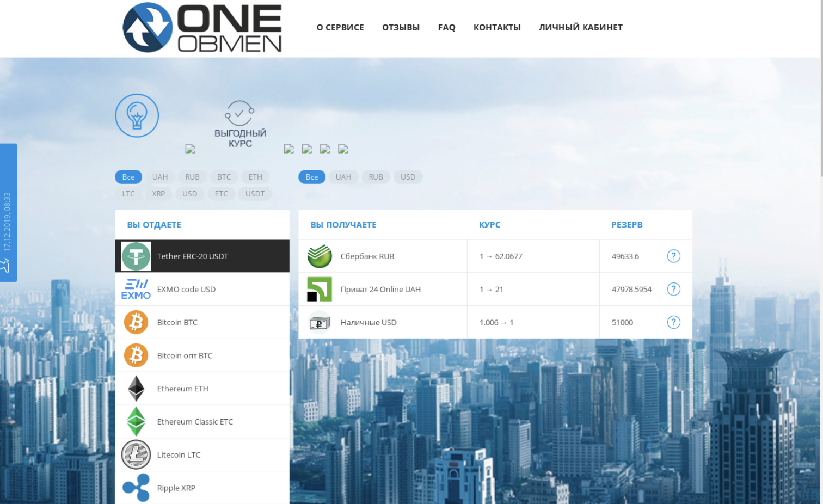Go to the FAQ page

pyautogui.click(x=446, y=27)
